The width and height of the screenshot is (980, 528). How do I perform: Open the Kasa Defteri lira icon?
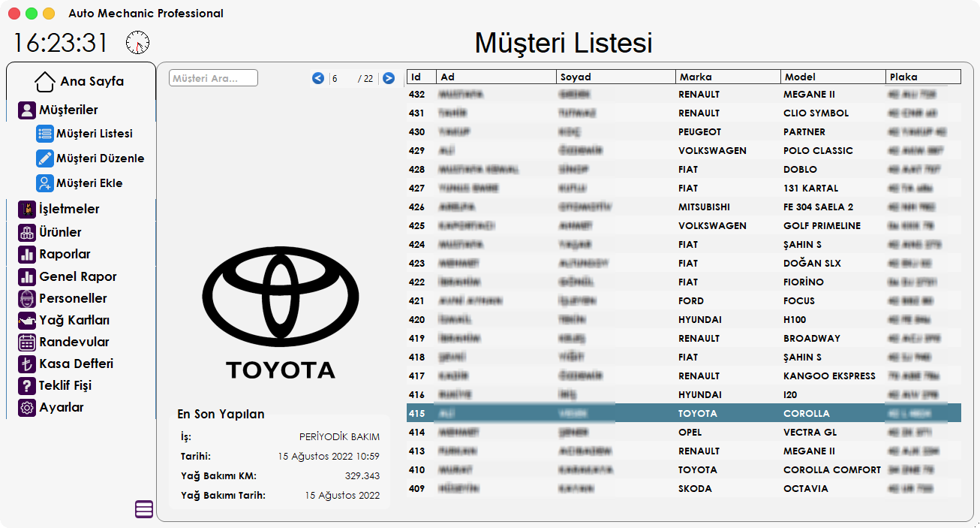(x=27, y=364)
